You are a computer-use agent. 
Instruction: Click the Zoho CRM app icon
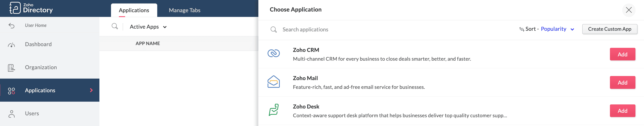click(x=274, y=54)
